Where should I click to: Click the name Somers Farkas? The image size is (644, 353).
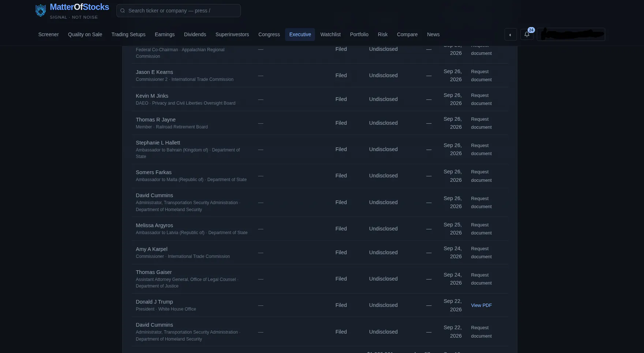[x=154, y=172]
